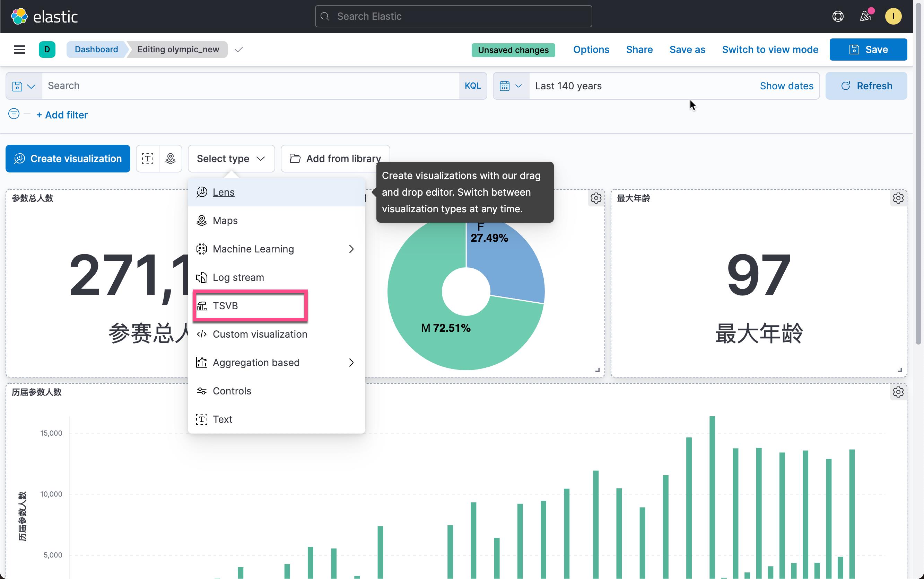Screen dimensions: 924x579
Task: Save the dashboard with the Save button
Action: pyautogui.click(x=868, y=50)
